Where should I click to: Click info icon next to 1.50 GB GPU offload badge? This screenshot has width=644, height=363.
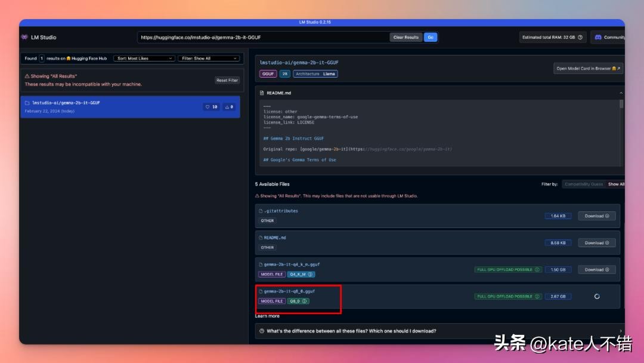tap(537, 270)
